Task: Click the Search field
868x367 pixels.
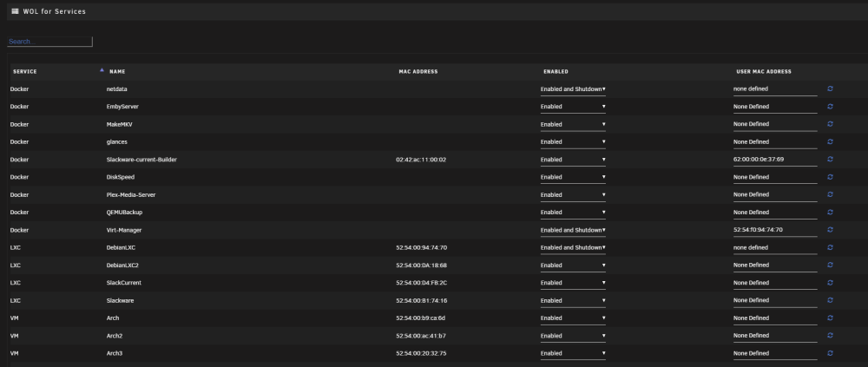Action: point(49,42)
